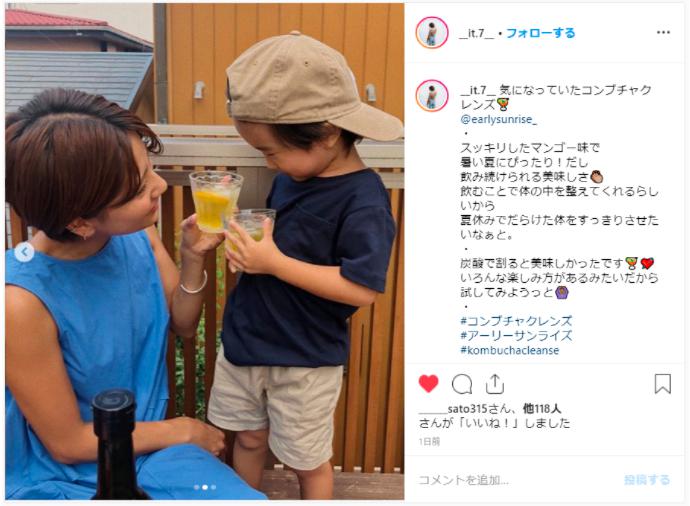Follow the account via フォローする

click(540, 33)
